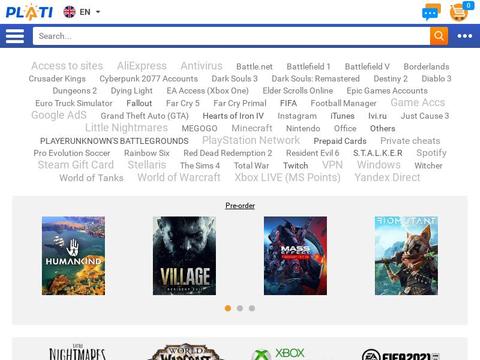Open the Minecraft tag
480x360 pixels.
(x=252, y=128)
